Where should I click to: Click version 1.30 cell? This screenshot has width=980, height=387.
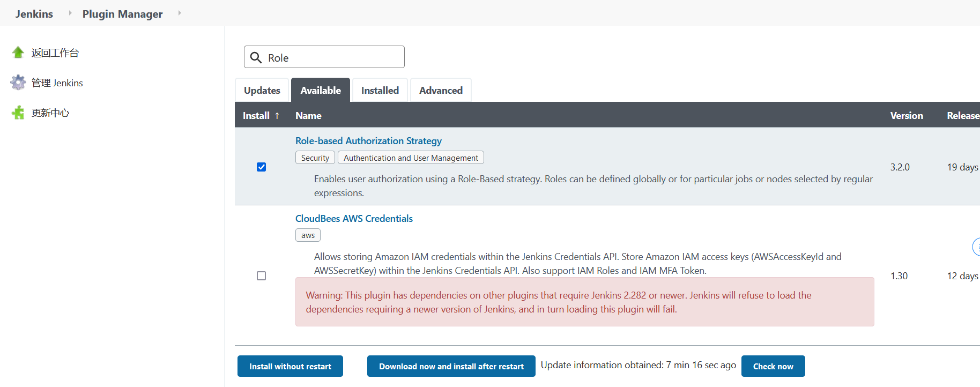point(899,276)
